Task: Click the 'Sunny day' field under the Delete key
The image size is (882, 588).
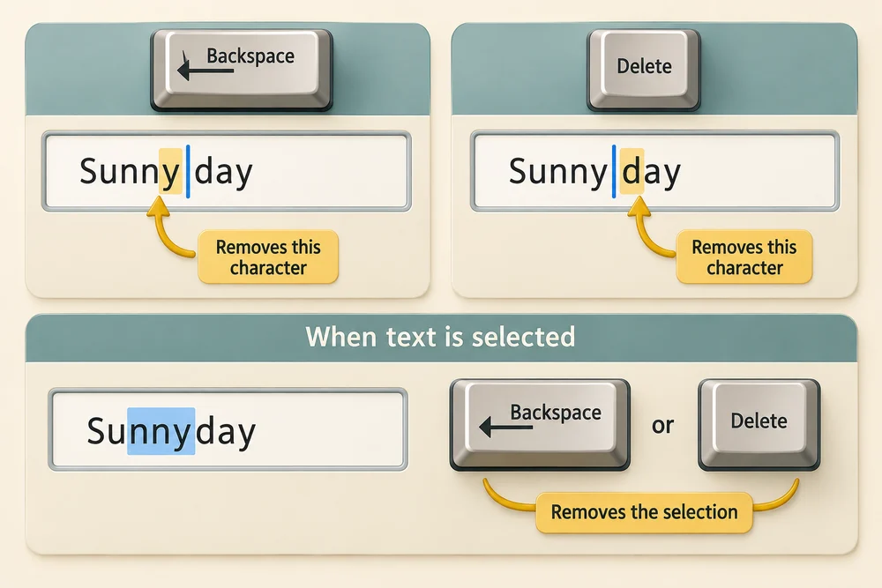Action: click(x=654, y=171)
